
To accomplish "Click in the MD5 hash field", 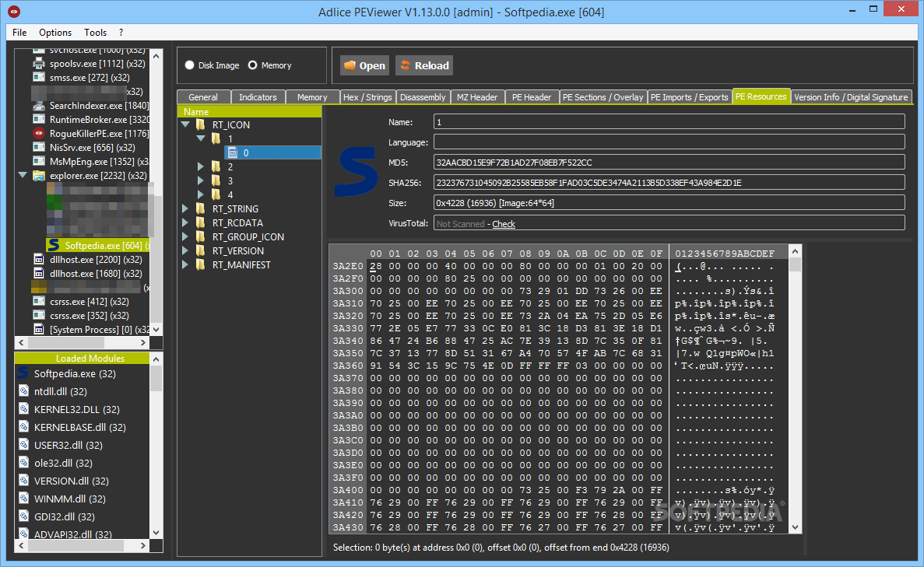I will pyautogui.click(x=669, y=163).
